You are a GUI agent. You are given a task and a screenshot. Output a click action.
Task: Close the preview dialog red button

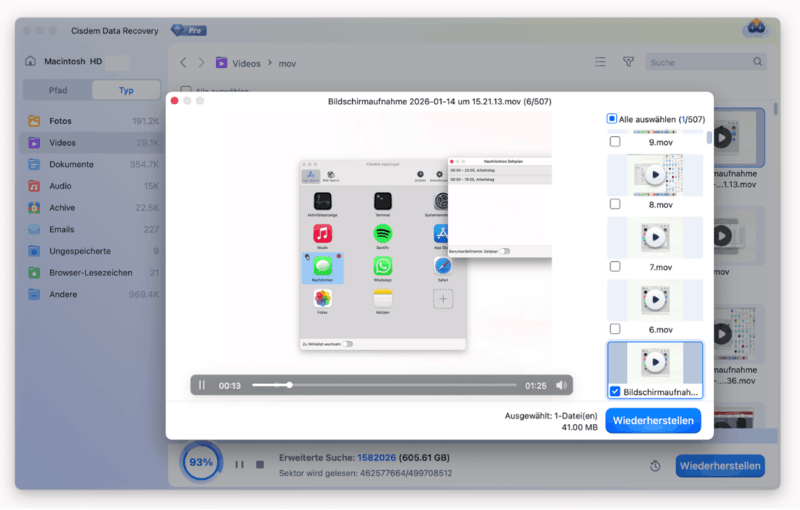coord(174,101)
